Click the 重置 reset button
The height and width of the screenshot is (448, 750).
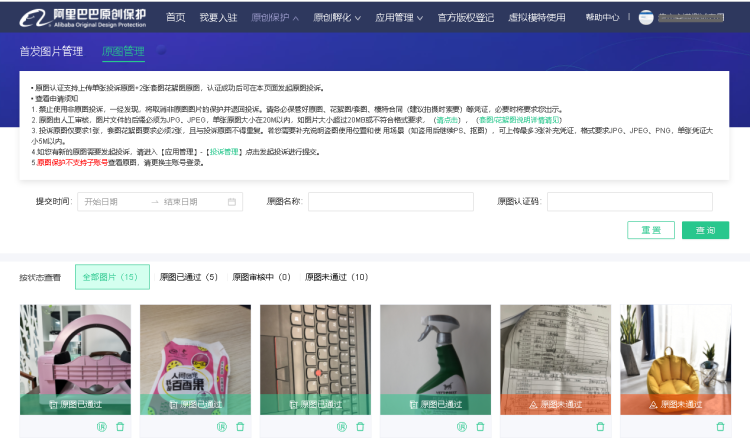pyautogui.click(x=651, y=230)
